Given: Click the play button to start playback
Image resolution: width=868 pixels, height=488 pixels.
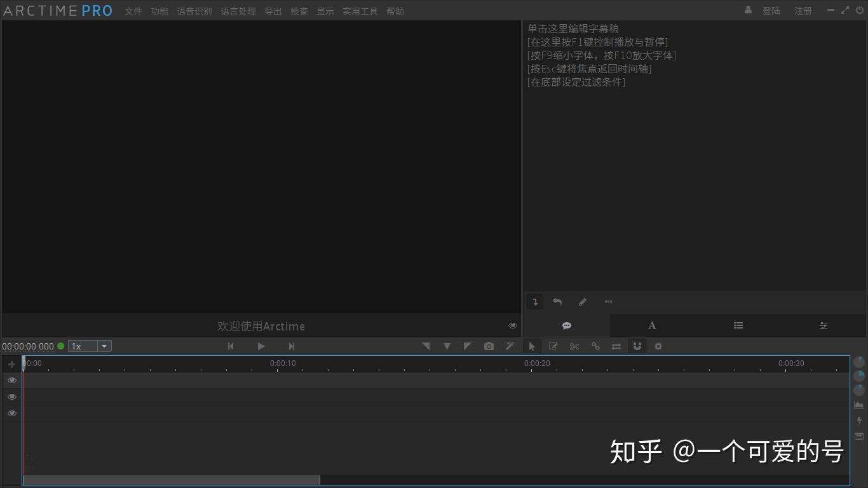Looking at the screenshot, I should (x=261, y=346).
